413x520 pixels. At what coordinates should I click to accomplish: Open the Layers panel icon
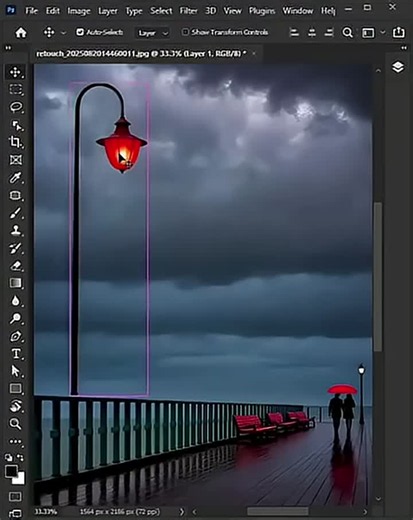pos(398,67)
